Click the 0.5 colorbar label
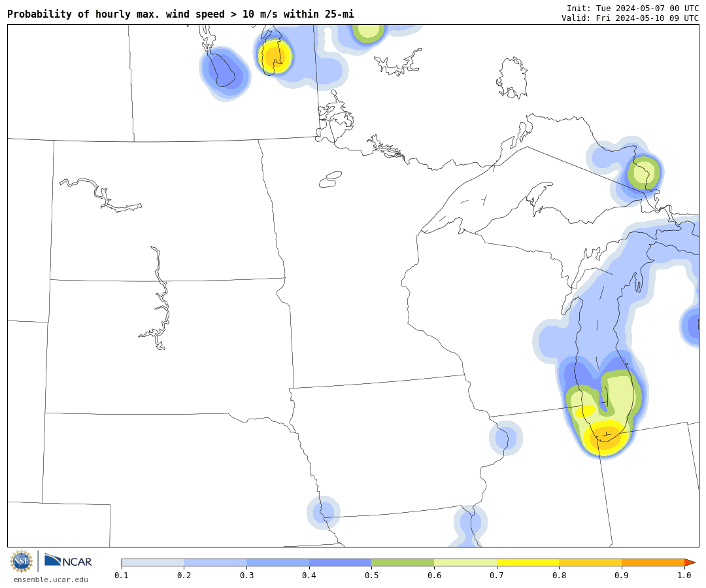This screenshot has height=588, width=706. (371, 576)
